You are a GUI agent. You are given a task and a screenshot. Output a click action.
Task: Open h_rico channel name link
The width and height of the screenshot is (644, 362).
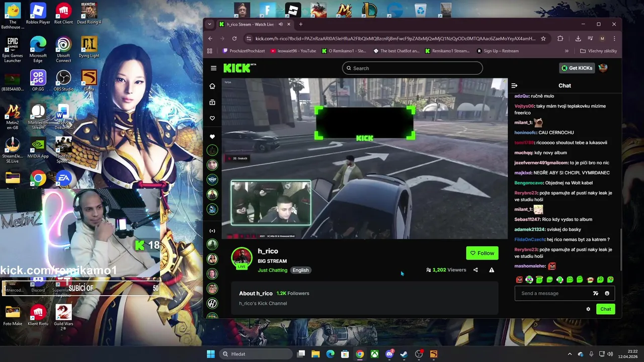[268, 251]
